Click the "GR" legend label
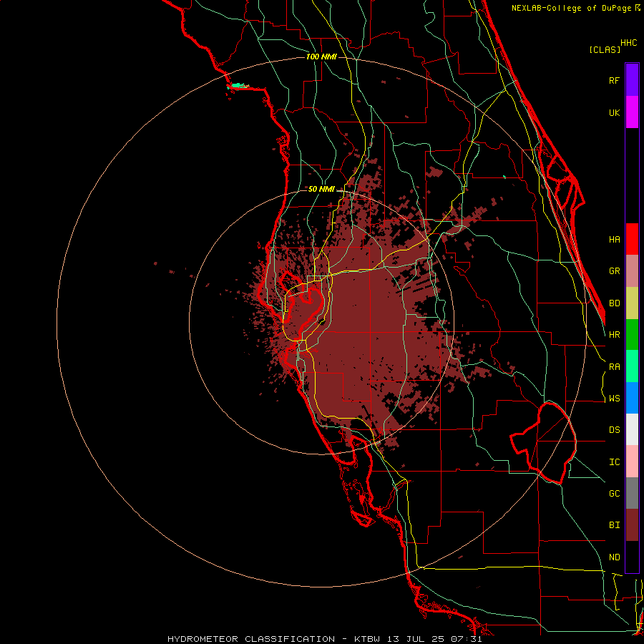 [614, 271]
